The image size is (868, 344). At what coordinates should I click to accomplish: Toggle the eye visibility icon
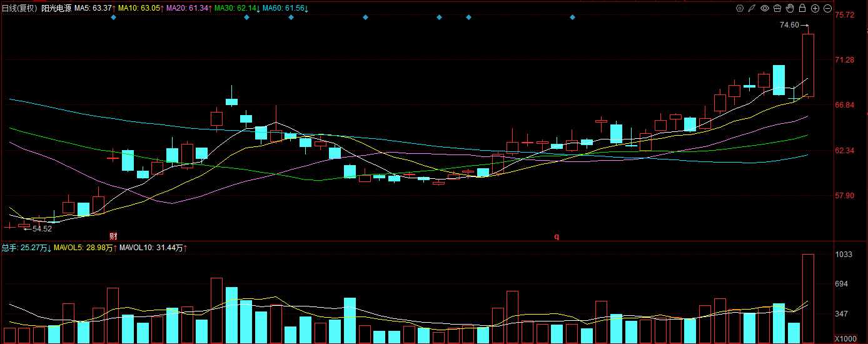point(765,8)
